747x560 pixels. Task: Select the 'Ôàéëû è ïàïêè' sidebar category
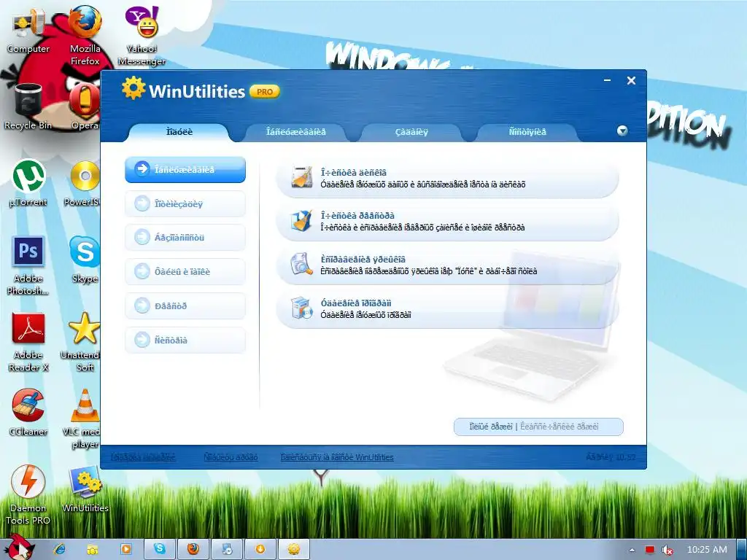[185, 272]
